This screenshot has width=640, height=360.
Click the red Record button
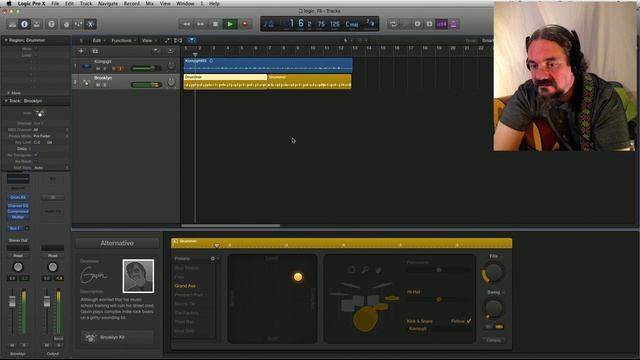[x=245, y=24]
